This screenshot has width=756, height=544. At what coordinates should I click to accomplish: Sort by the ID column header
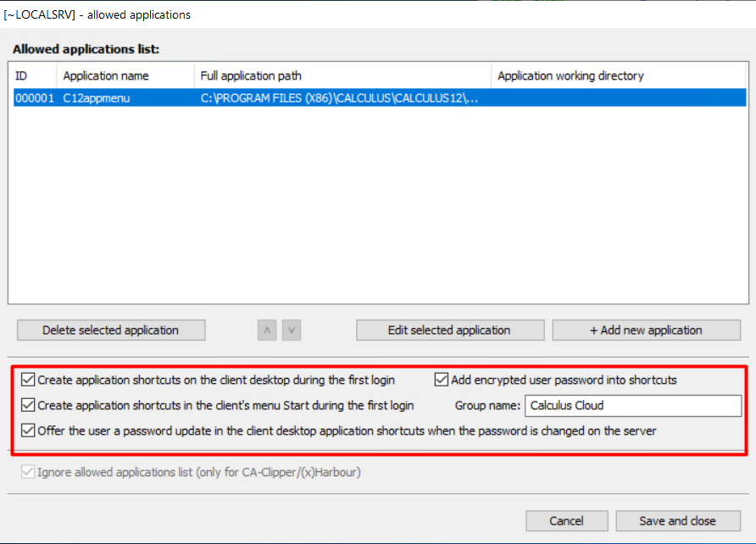[x=33, y=75]
